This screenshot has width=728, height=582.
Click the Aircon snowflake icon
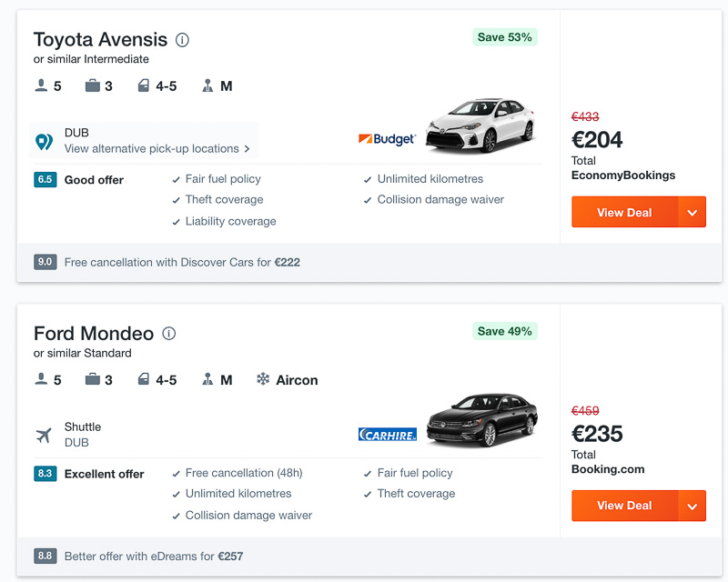point(263,379)
